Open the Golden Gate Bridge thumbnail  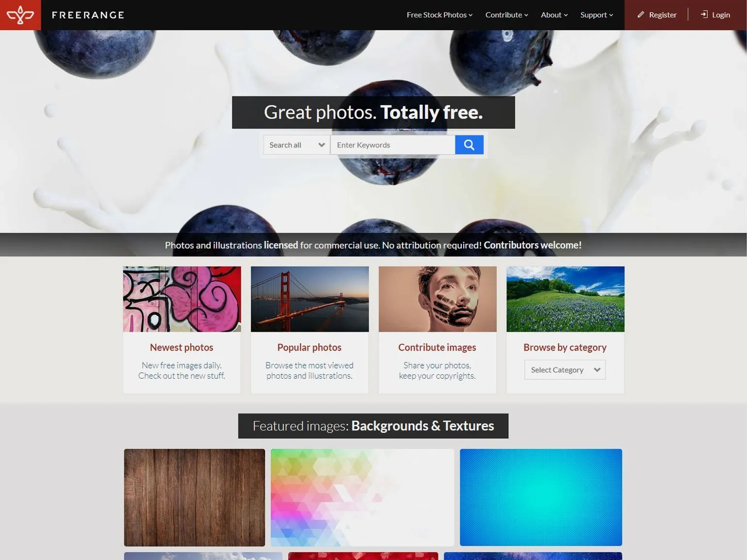[309, 299]
